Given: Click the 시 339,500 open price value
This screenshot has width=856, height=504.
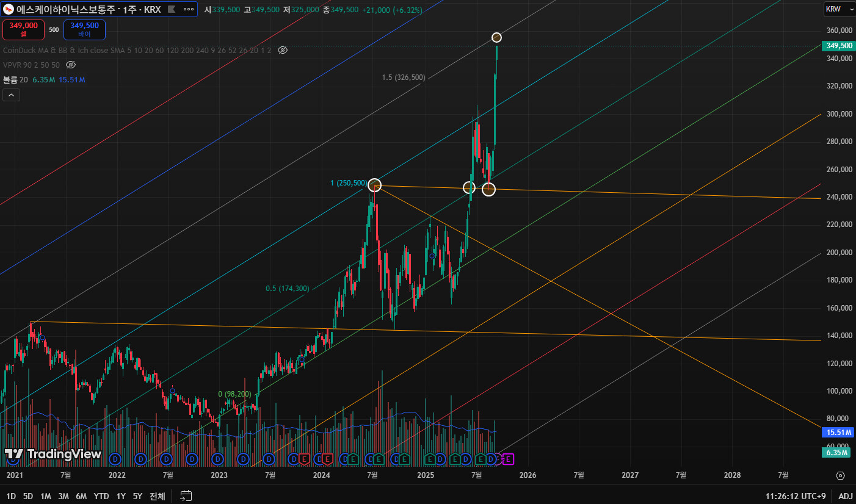Looking at the screenshot, I should pyautogui.click(x=223, y=10).
